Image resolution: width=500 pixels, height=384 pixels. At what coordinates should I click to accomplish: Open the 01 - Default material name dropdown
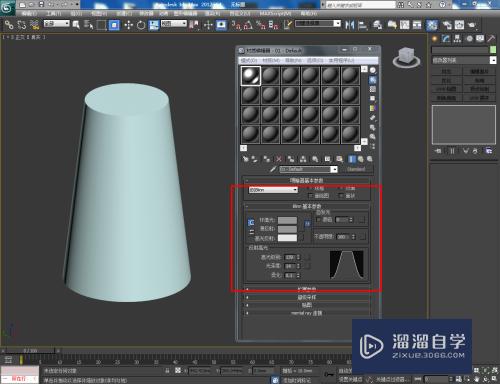point(308,169)
